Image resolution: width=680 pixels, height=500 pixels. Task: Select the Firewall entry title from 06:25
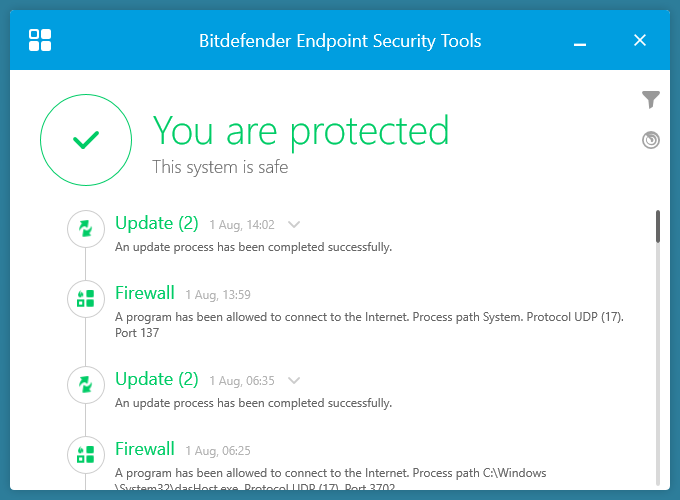[145, 449]
